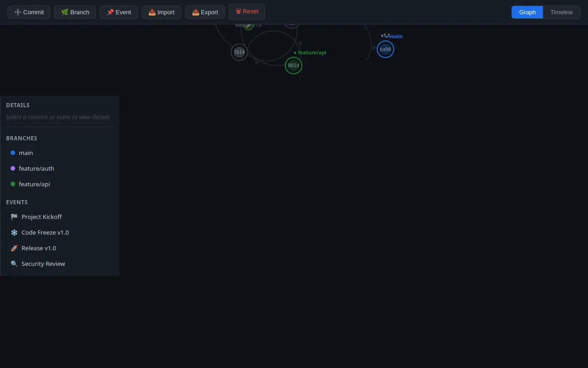Open the Code Freeze v1.0 event
The image size is (588, 368).
(x=60, y=232)
